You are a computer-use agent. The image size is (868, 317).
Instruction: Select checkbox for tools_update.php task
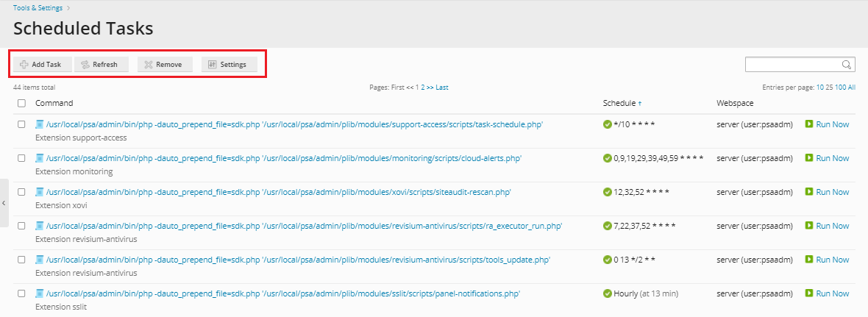(21, 260)
